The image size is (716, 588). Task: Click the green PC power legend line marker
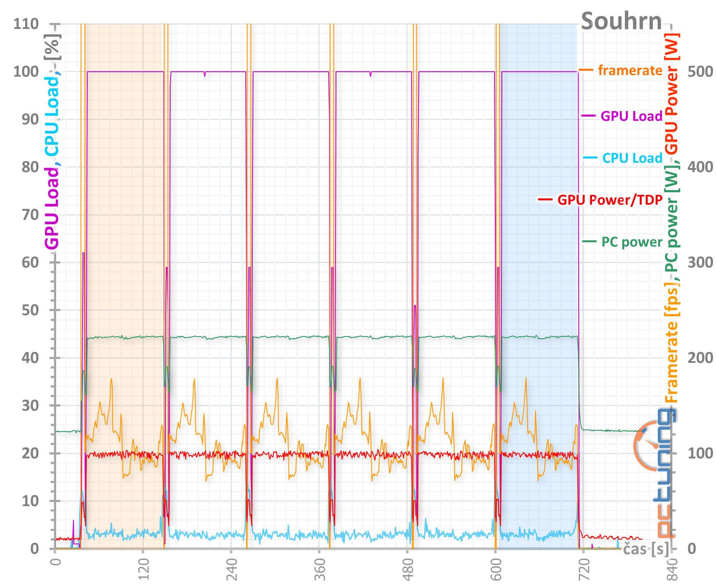tap(589, 241)
